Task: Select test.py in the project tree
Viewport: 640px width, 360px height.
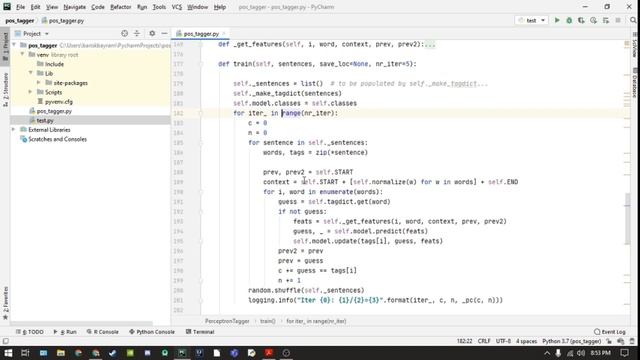Action: point(44,120)
